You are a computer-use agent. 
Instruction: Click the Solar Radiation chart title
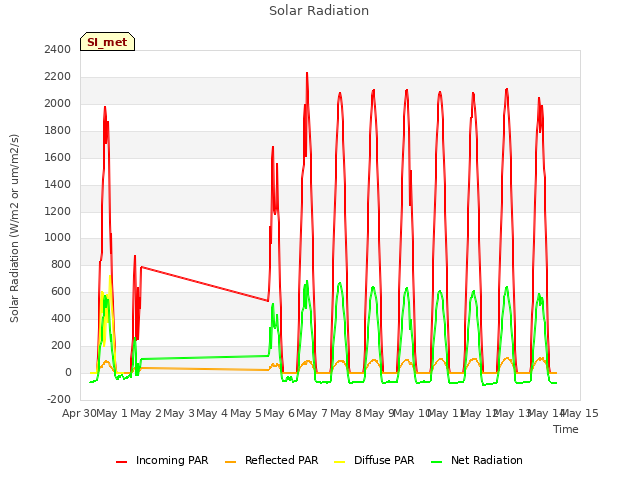(319, 11)
